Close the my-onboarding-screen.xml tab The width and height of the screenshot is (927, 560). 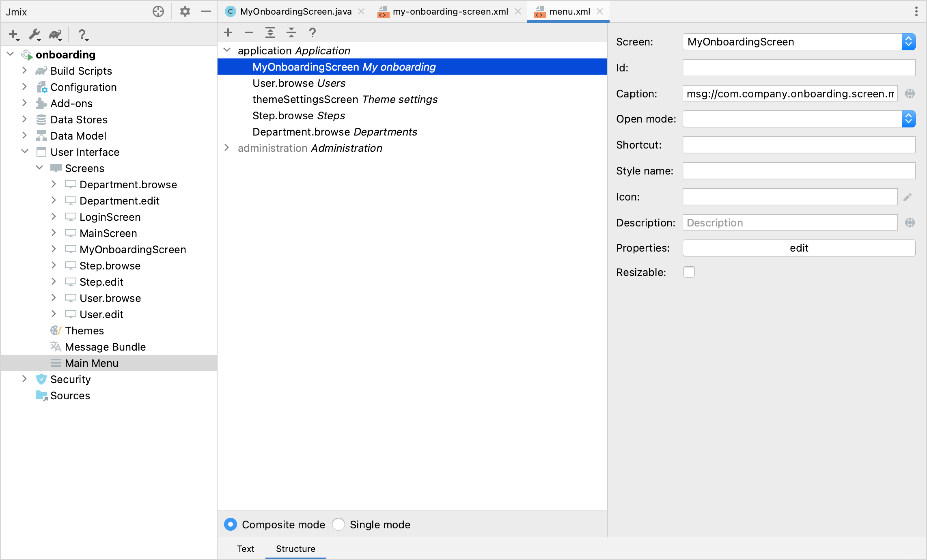[518, 11]
